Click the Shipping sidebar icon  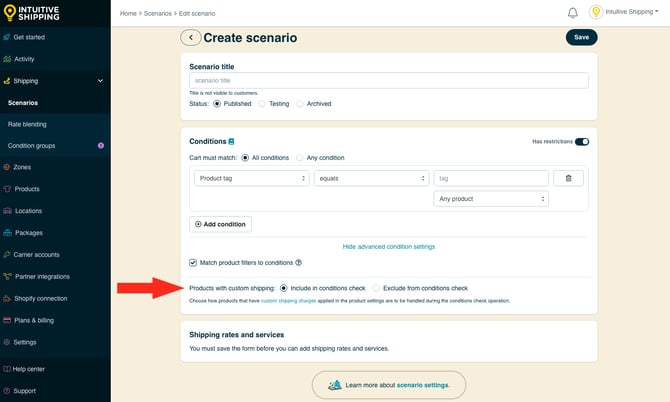6,81
